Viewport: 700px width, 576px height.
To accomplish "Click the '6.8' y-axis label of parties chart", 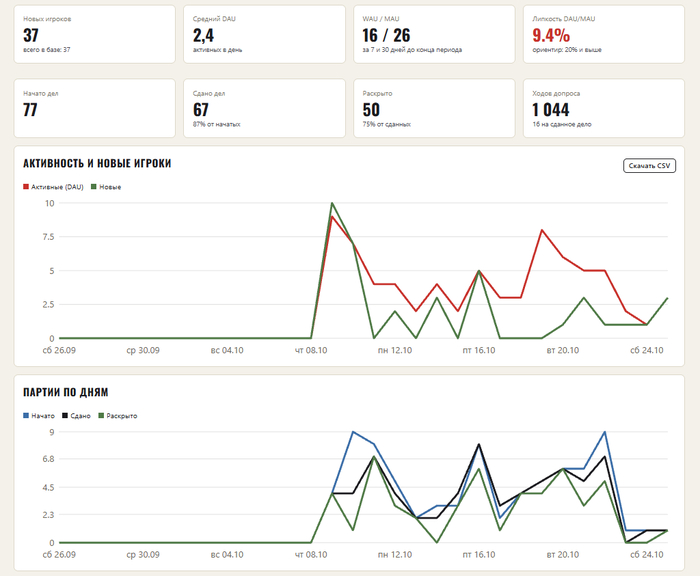I will [48, 459].
